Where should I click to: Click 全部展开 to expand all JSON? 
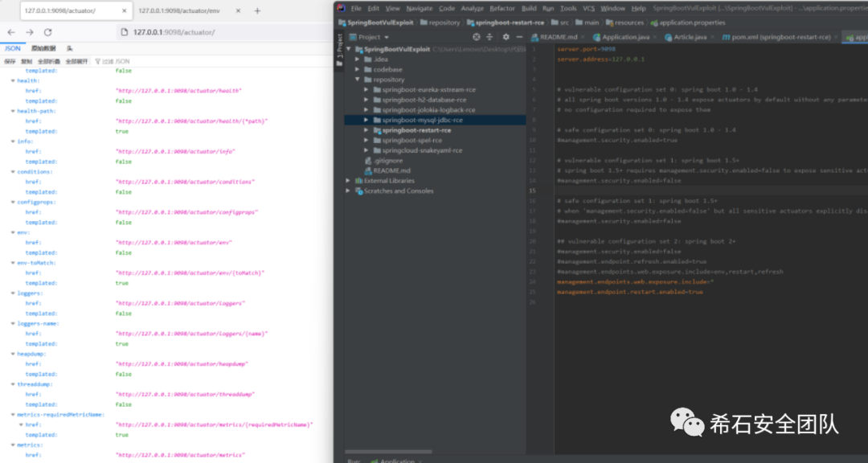click(76, 61)
